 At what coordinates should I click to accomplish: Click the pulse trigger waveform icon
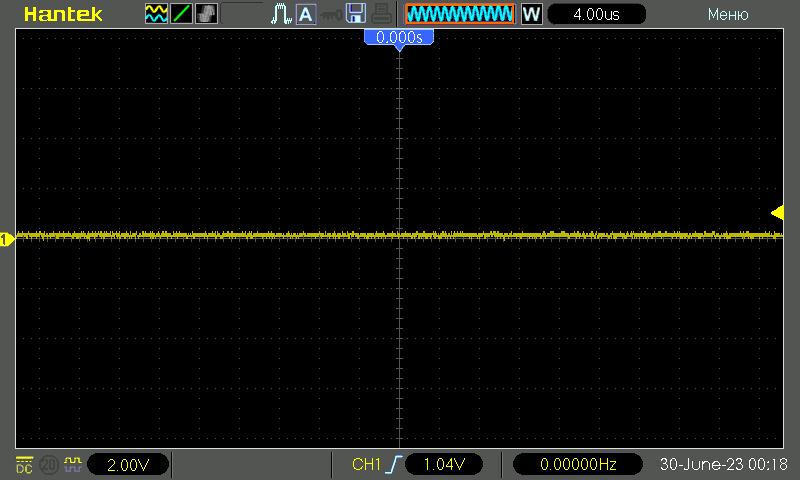point(281,14)
